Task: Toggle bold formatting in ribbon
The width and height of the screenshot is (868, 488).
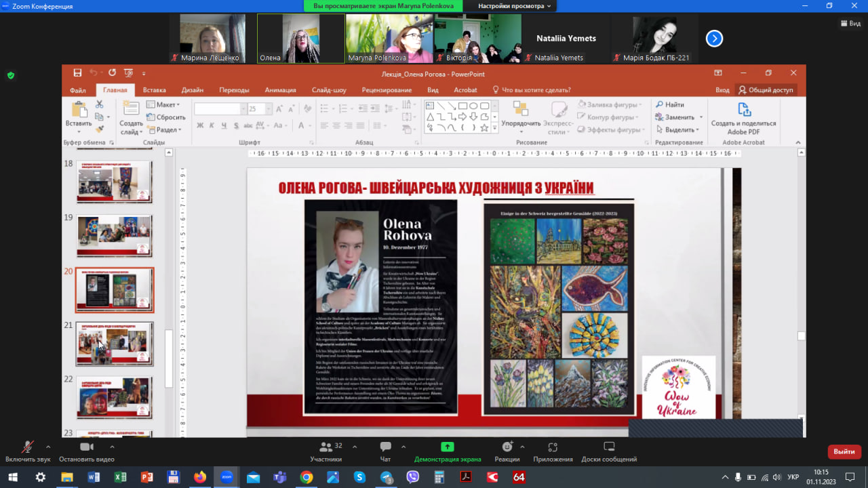Action: point(200,125)
